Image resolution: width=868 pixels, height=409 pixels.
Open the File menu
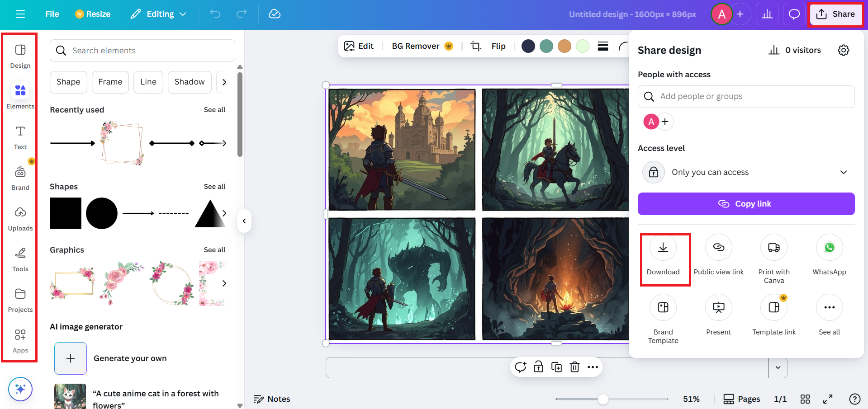(52, 14)
